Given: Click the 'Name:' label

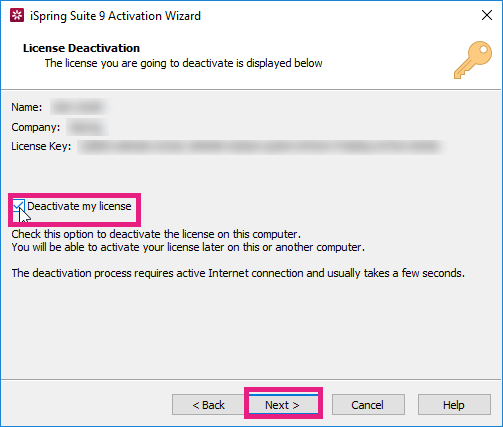Looking at the screenshot, I should 27,107.
